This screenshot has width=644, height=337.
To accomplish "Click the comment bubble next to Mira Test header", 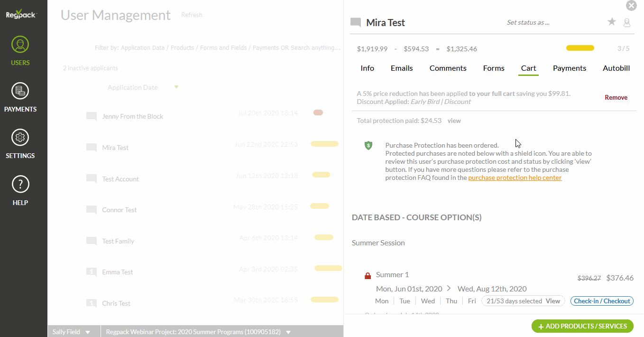I will click(356, 22).
